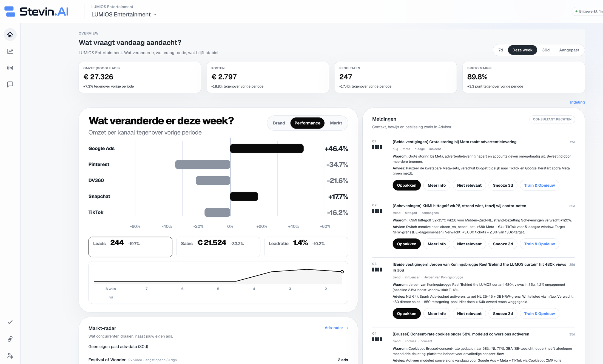Select the Sales metric tile
The width and height of the screenshot is (603, 364).
click(x=218, y=247)
